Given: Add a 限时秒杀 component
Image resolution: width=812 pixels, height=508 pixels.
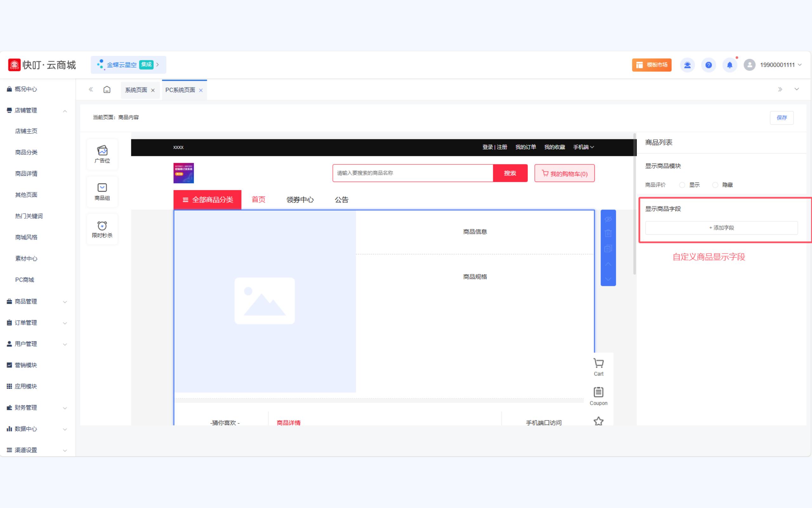Looking at the screenshot, I should 102,230.
